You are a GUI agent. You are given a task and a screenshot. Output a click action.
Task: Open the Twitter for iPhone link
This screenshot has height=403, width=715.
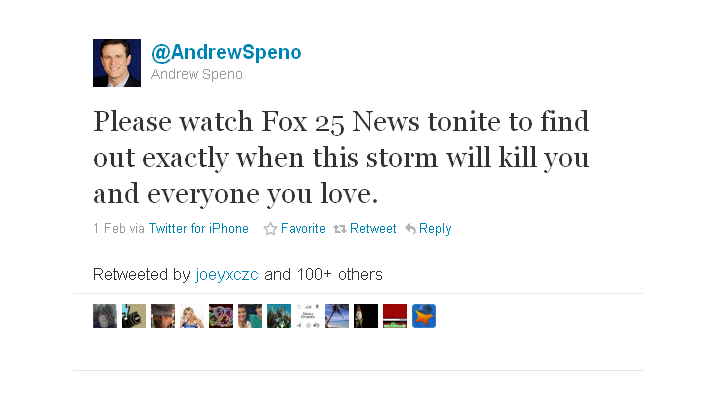198,228
